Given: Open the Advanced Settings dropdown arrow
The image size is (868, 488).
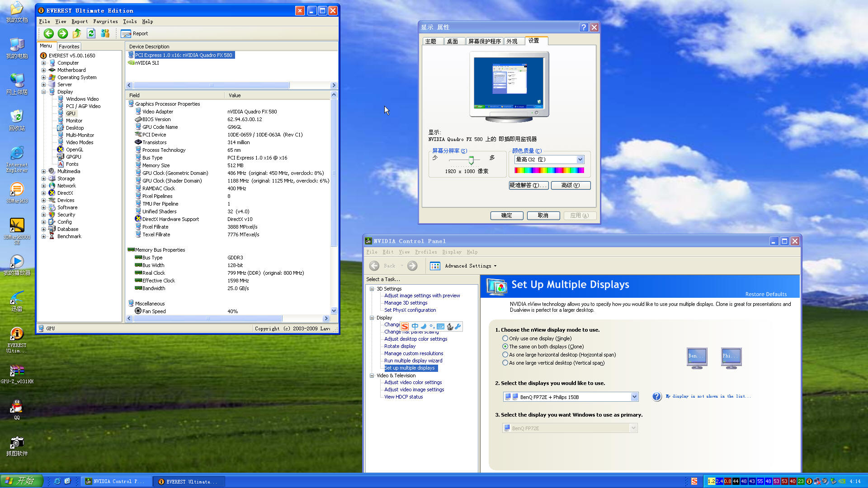Looking at the screenshot, I should pos(495,266).
